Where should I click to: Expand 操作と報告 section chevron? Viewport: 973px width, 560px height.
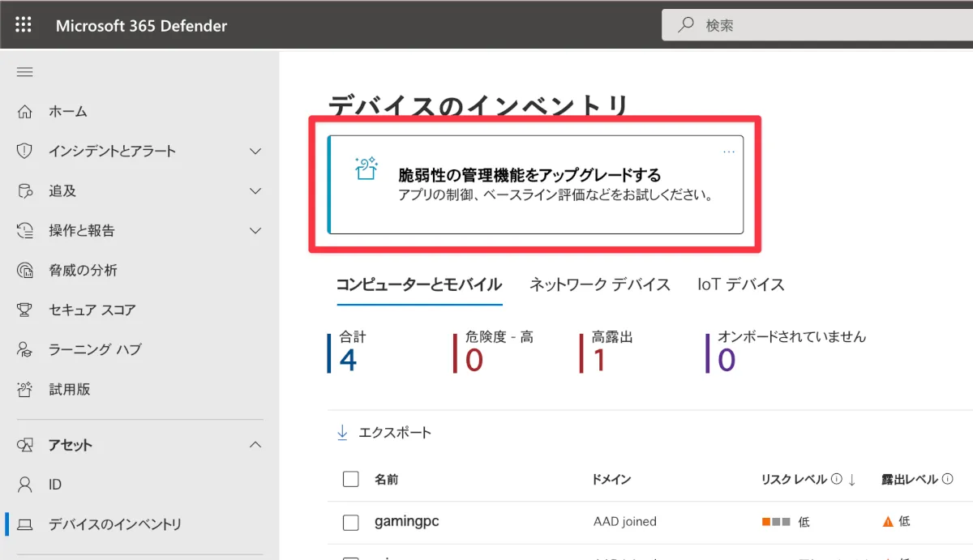(255, 231)
